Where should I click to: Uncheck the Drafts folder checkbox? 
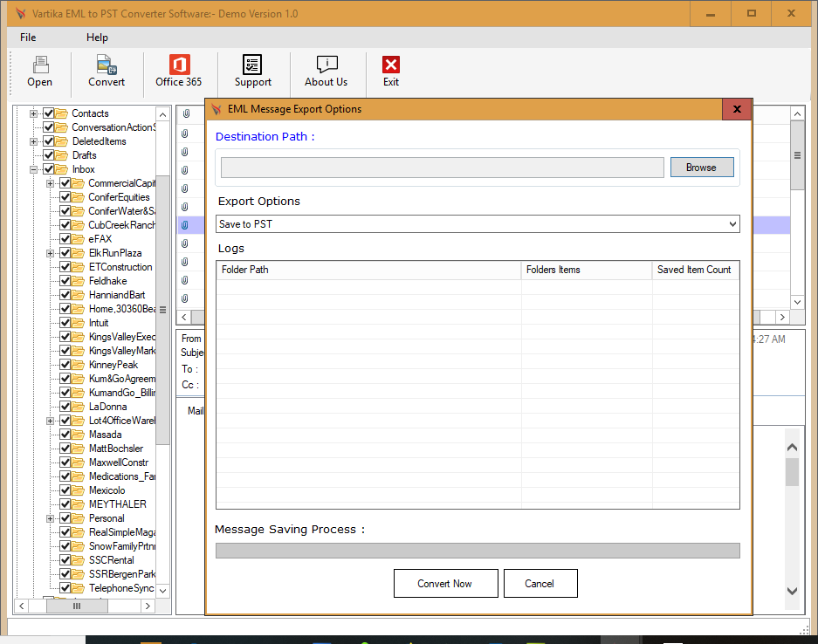tap(49, 155)
